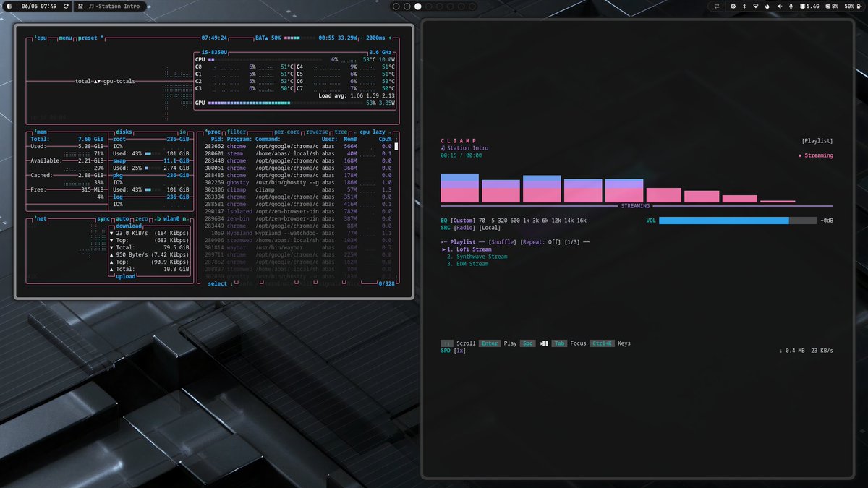
Task: Select the 70 Hz EQ band
Action: [x=482, y=221]
